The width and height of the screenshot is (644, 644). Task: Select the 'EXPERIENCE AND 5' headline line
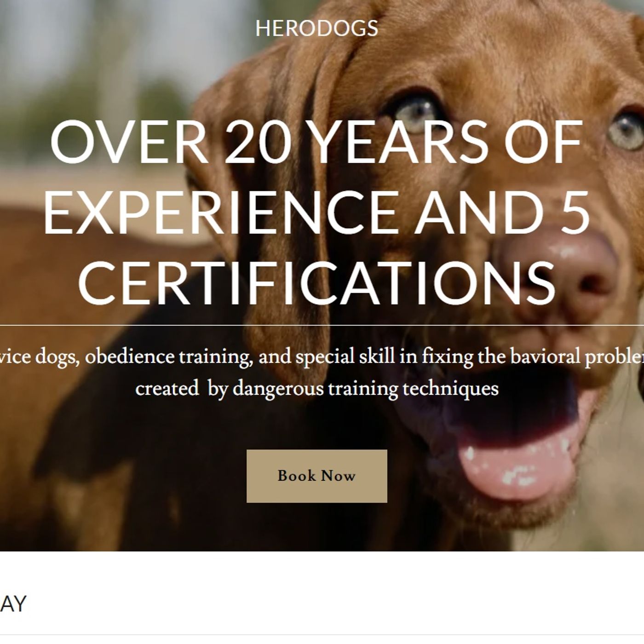click(x=316, y=212)
